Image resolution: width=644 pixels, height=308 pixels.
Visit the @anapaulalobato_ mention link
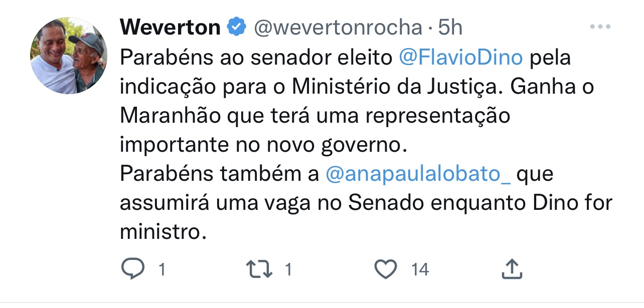(x=418, y=174)
